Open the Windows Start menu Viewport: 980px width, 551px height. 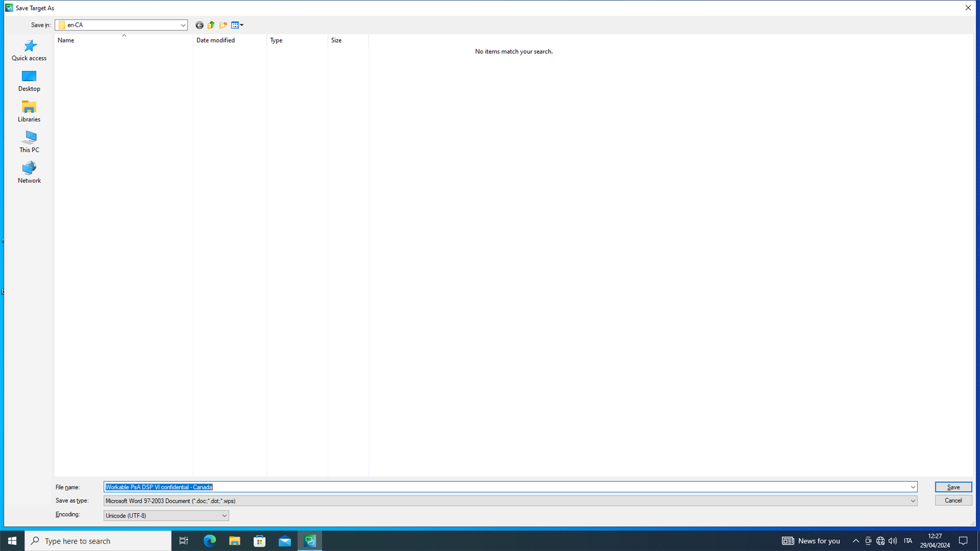pos(12,541)
